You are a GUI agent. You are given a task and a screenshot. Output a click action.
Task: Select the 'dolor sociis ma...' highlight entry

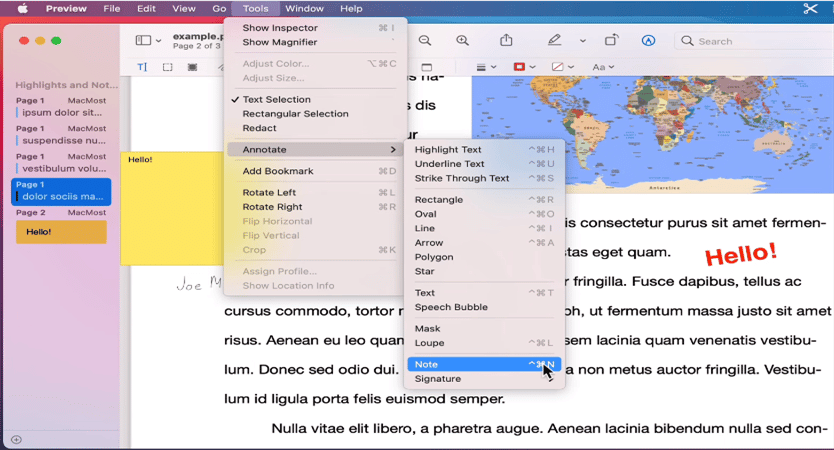pyautogui.click(x=61, y=191)
